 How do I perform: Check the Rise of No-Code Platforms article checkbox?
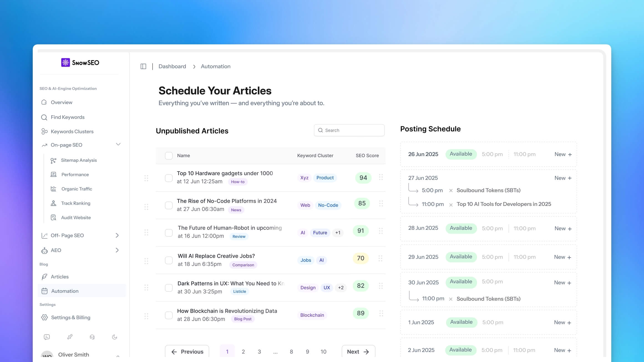[x=169, y=205]
